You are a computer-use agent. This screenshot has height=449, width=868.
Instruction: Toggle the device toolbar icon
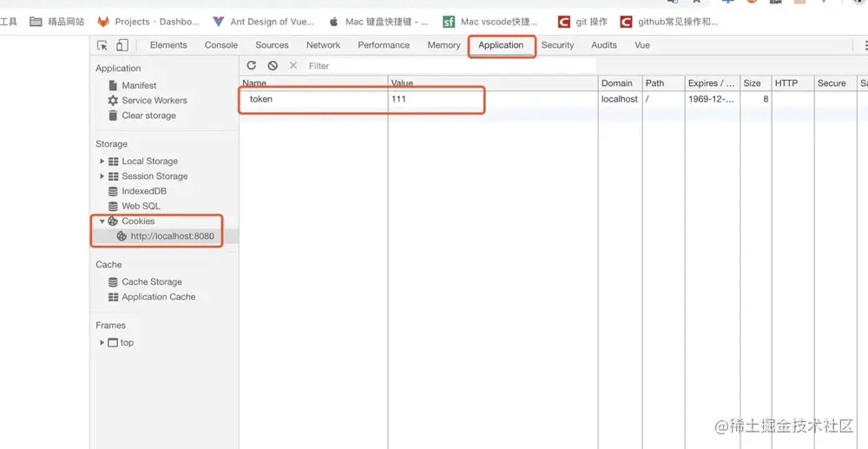[122, 45]
